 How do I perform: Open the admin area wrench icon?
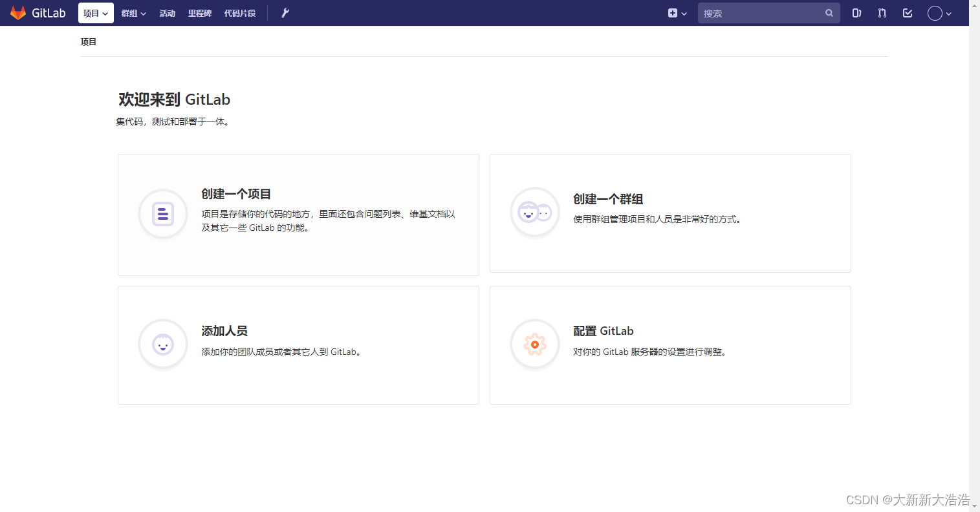click(285, 13)
